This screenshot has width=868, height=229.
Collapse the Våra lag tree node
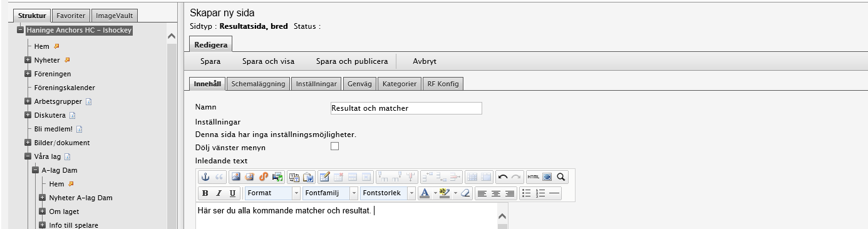(28, 156)
